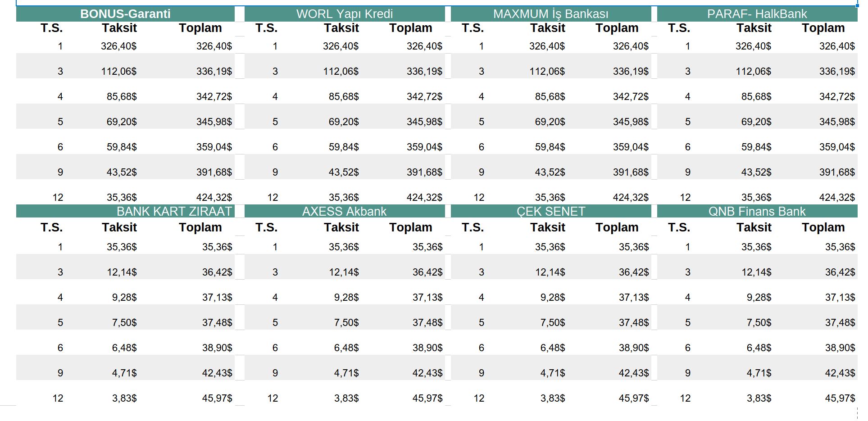Image resolution: width=868 pixels, height=421 pixels.
Task: Click the Toplam column header under PARAF- HalkBank
Action: [x=823, y=28]
